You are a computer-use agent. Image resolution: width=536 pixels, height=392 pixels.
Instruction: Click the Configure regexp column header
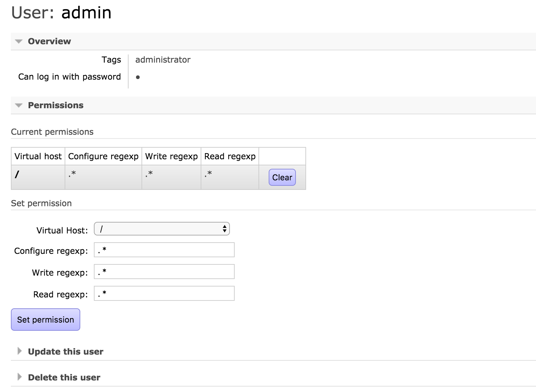(x=103, y=157)
